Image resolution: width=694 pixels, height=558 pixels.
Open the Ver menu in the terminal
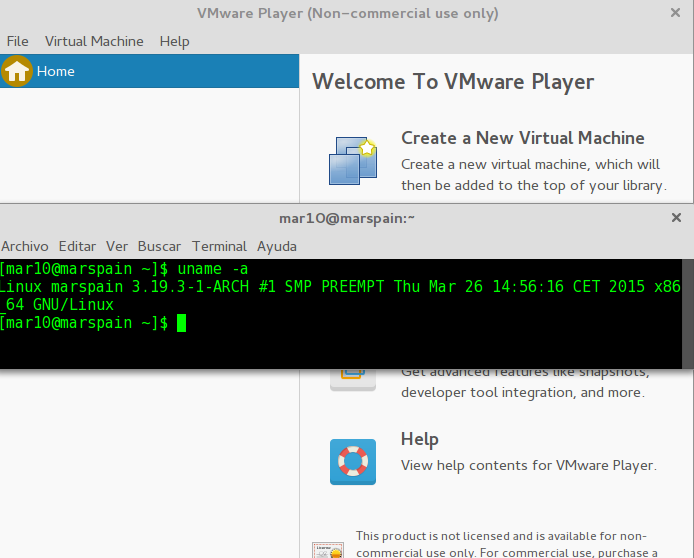point(117,246)
